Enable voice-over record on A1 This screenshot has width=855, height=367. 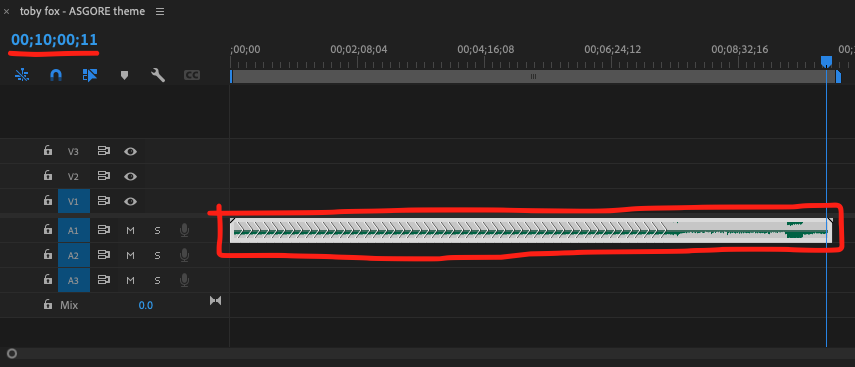(x=185, y=231)
